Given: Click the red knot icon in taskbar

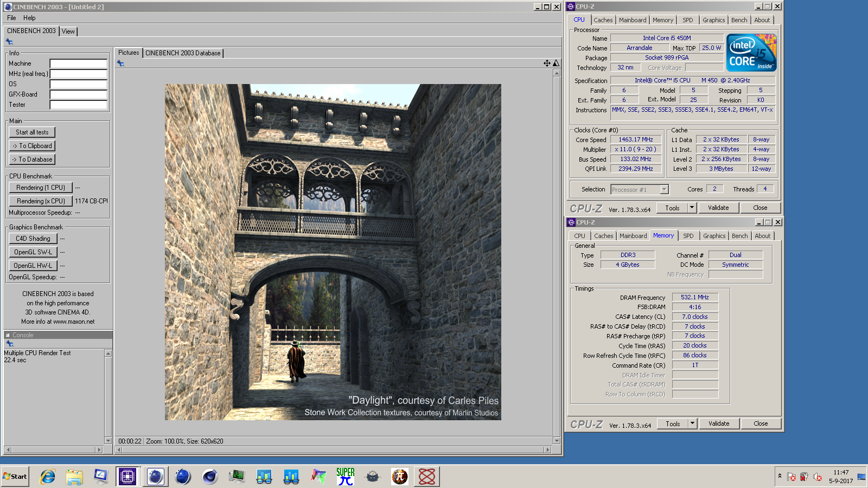Looking at the screenshot, I should point(427,477).
